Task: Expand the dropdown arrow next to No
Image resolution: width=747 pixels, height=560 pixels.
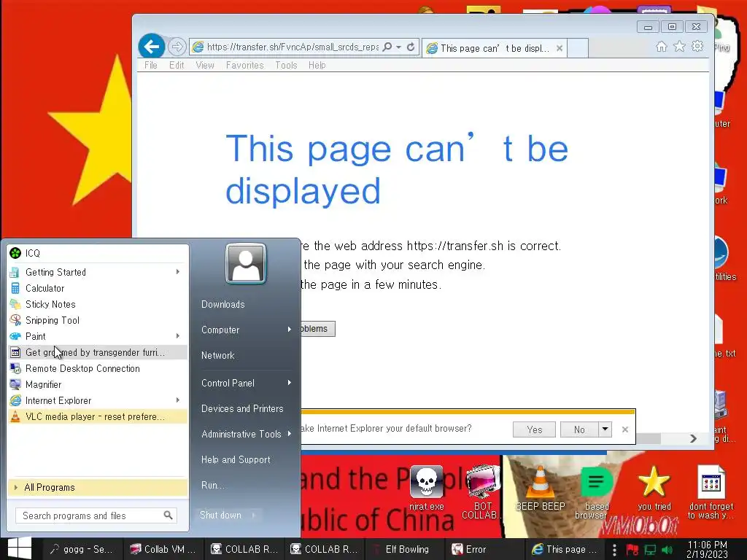Action: [x=605, y=429]
